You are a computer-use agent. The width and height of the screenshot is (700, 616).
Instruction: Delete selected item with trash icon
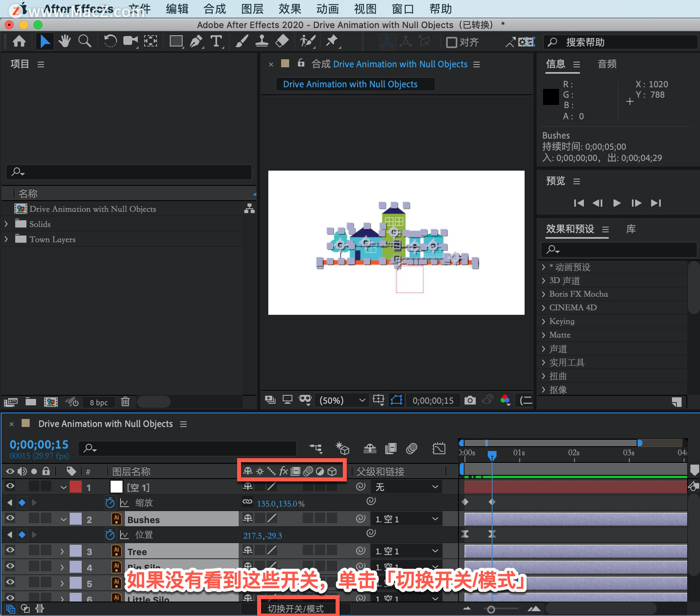coord(125,401)
